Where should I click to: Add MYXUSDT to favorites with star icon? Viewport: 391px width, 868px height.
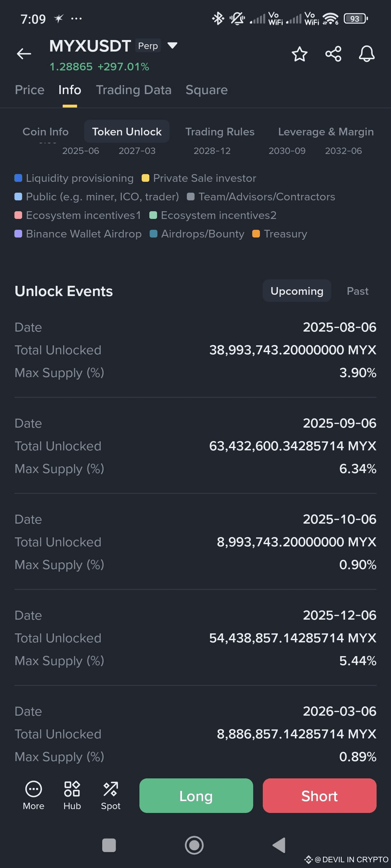pyautogui.click(x=299, y=54)
